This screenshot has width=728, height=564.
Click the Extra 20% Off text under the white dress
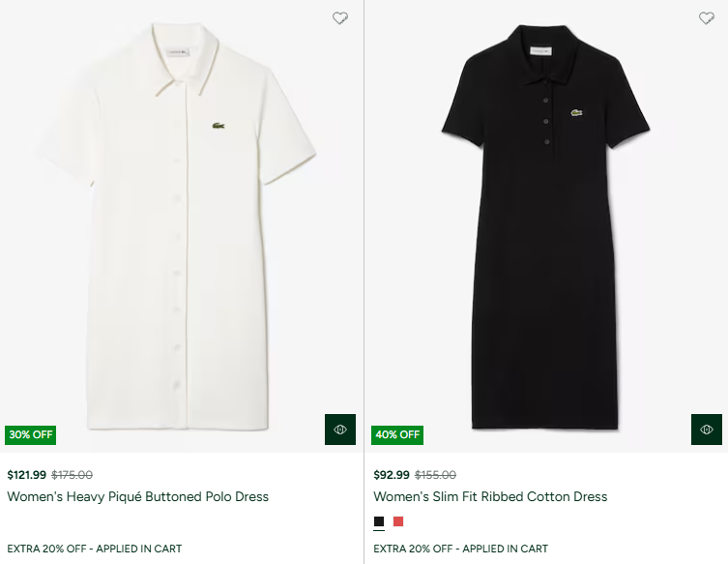[94, 549]
